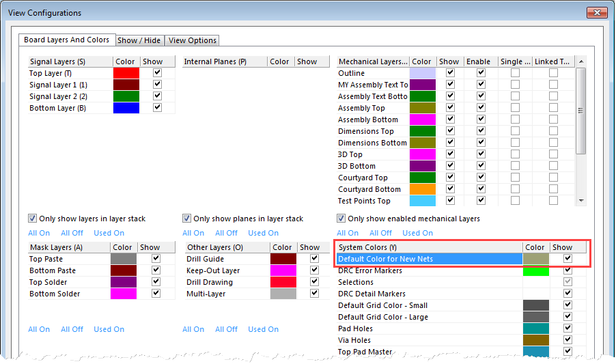This screenshot has width=616, height=364.
Task: Toggle Show checkbox for Top Layer (T)
Action: pos(158,72)
